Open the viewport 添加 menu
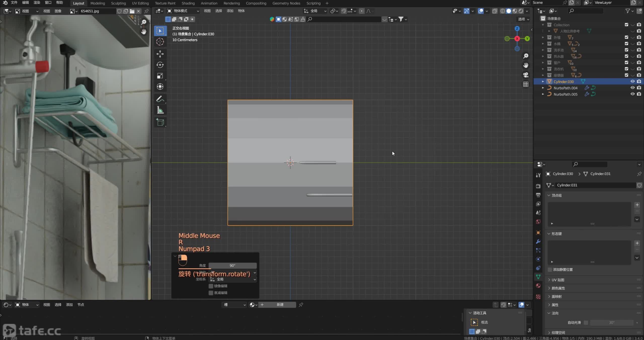Image resolution: width=644 pixels, height=340 pixels. (x=230, y=11)
